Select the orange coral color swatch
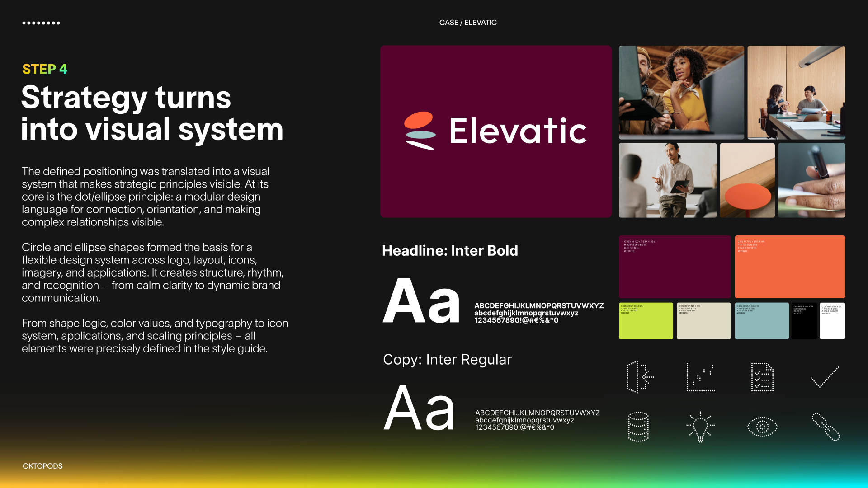 pyautogui.click(x=790, y=267)
